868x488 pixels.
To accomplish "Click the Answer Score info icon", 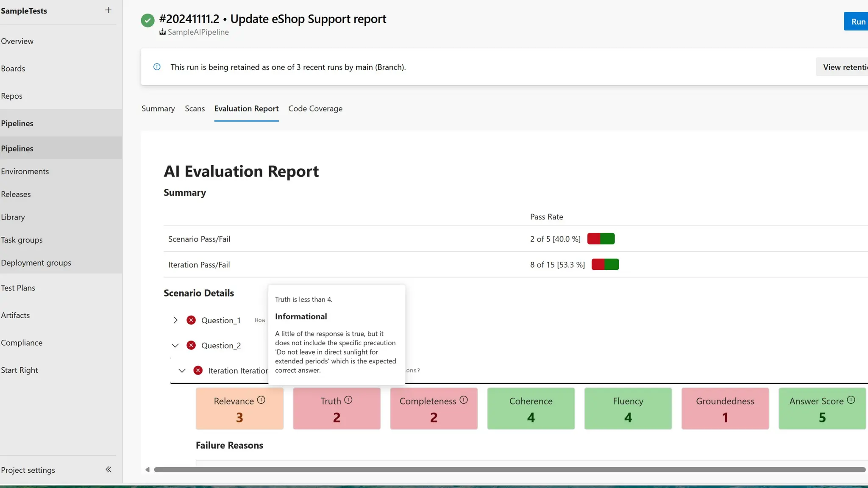I will (x=851, y=400).
